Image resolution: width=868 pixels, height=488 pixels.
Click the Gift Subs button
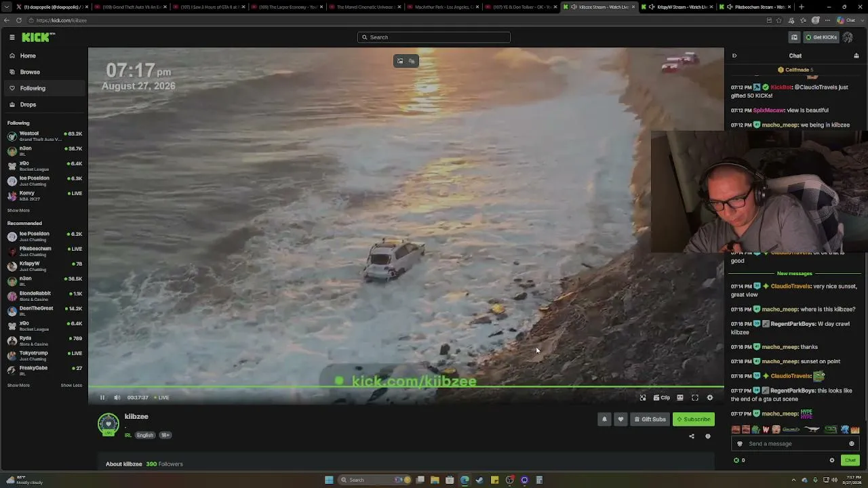(x=650, y=420)
